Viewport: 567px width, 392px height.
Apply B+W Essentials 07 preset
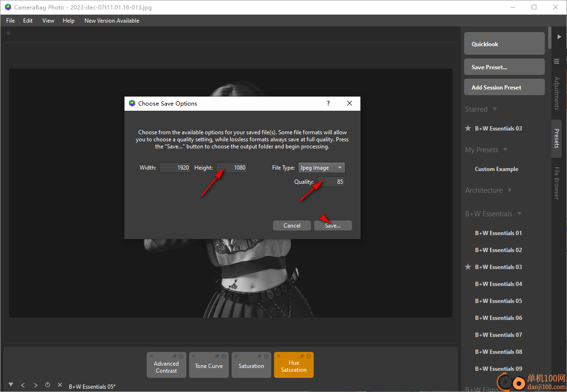coord(498,335)
